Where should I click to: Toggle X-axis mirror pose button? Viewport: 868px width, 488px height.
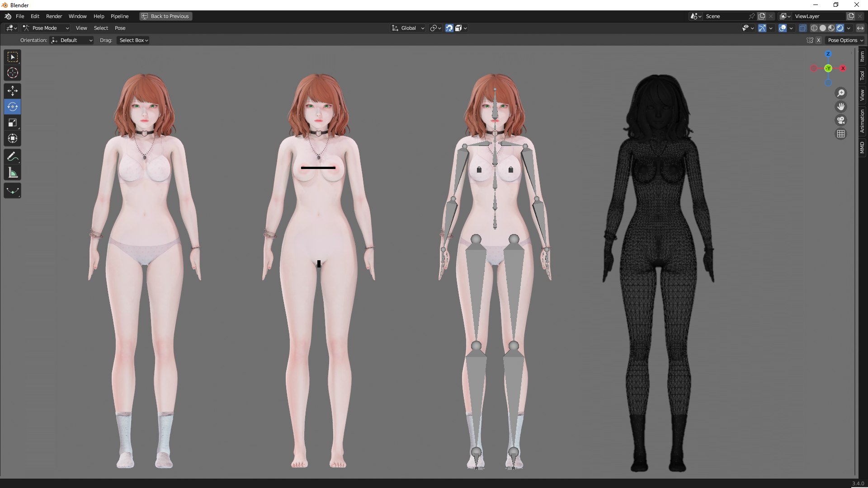pos(818,40)
